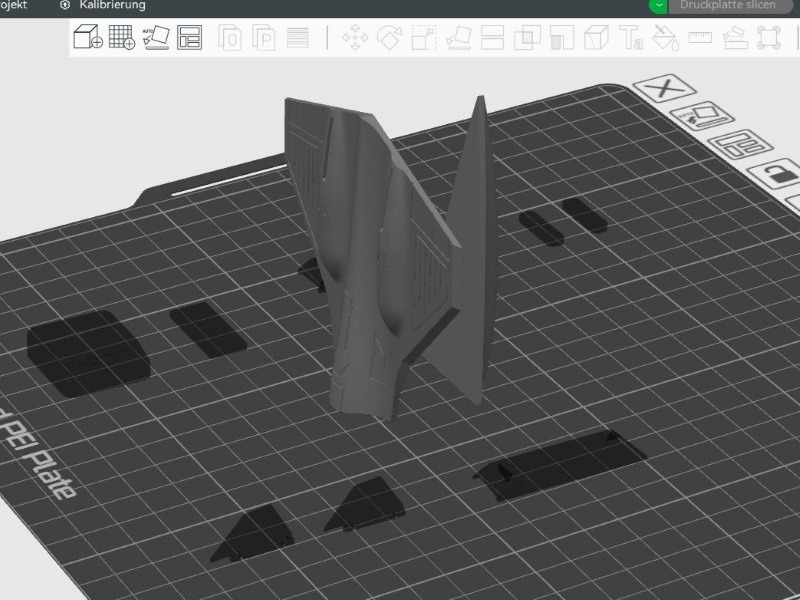Add a new build plate
Image resolution: width=800 pixels, height=600 pixels.
122,37
